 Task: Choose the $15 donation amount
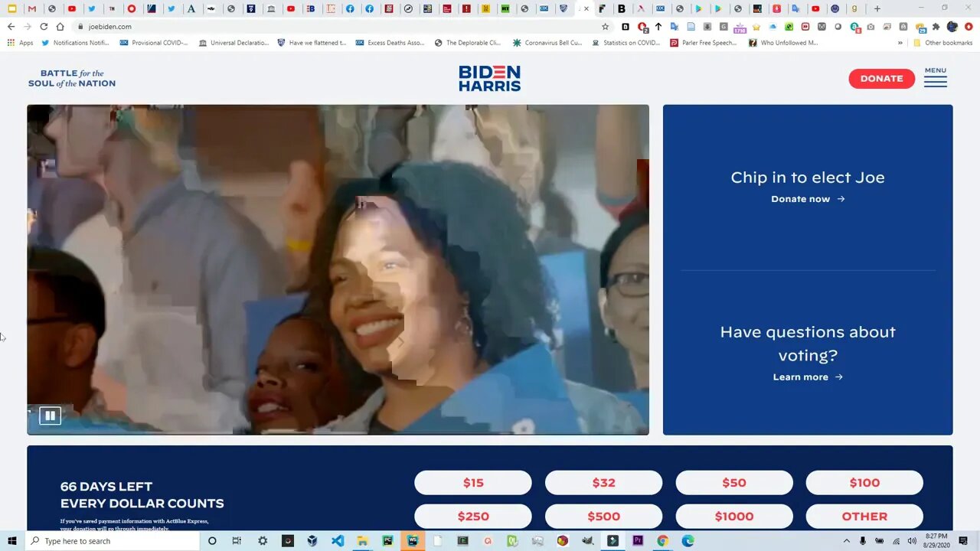pos(473,483)
